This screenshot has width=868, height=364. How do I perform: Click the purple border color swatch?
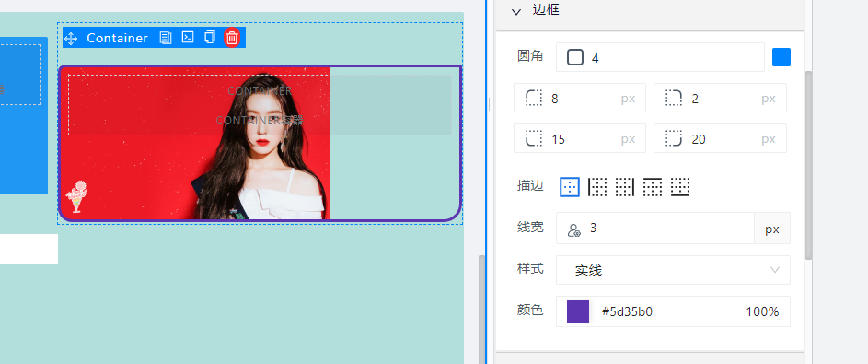578,311
